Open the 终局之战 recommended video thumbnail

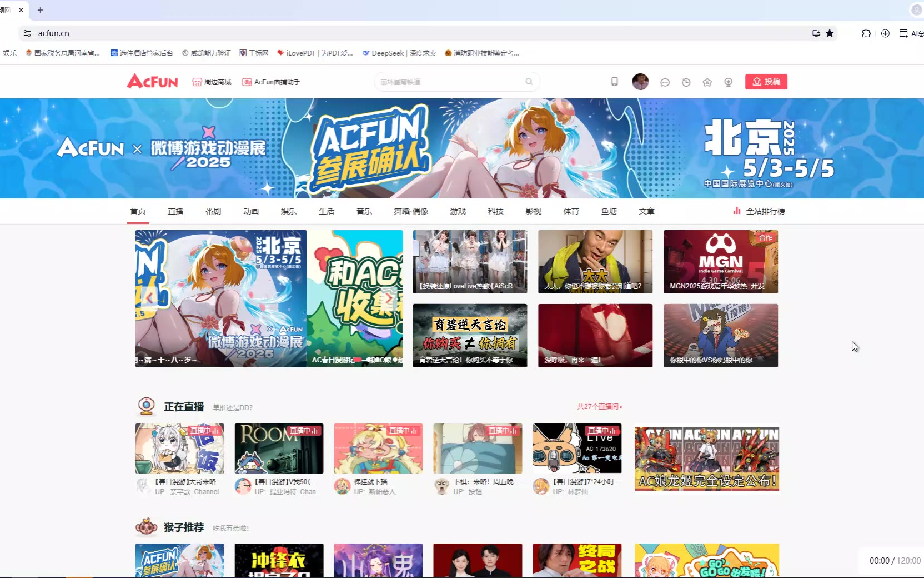577,560
